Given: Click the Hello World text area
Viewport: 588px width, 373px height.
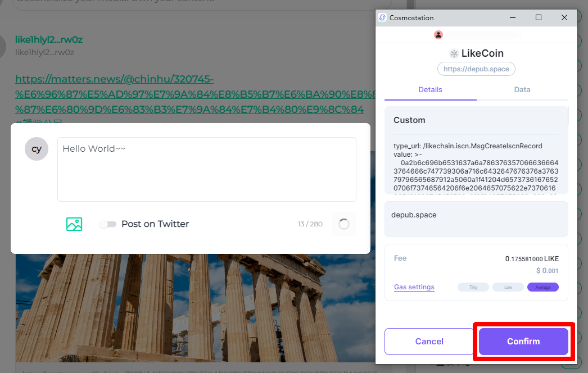Looking at the screenshot, I should tap(206, 169).
